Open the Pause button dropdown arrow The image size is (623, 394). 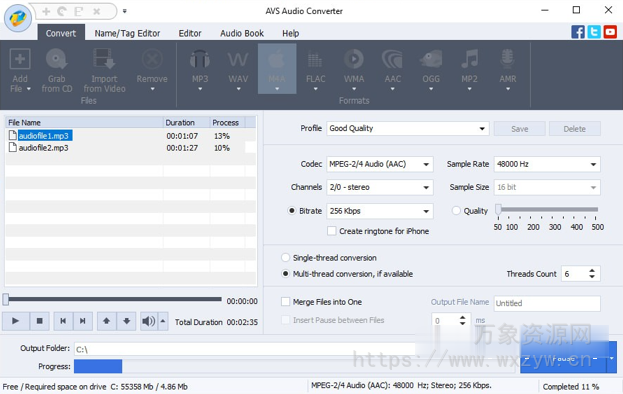tap(612, 358)
